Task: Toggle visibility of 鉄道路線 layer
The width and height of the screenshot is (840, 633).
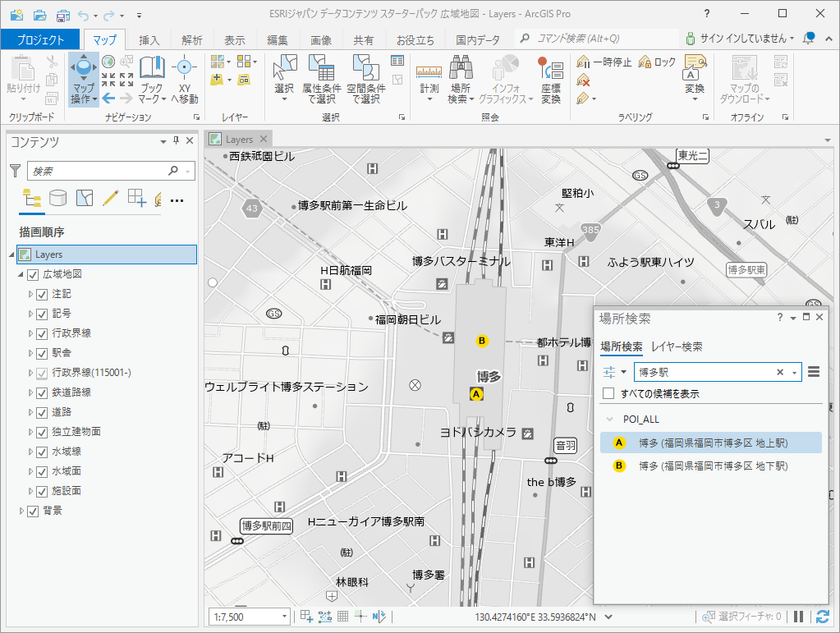Action: [42, 393]
